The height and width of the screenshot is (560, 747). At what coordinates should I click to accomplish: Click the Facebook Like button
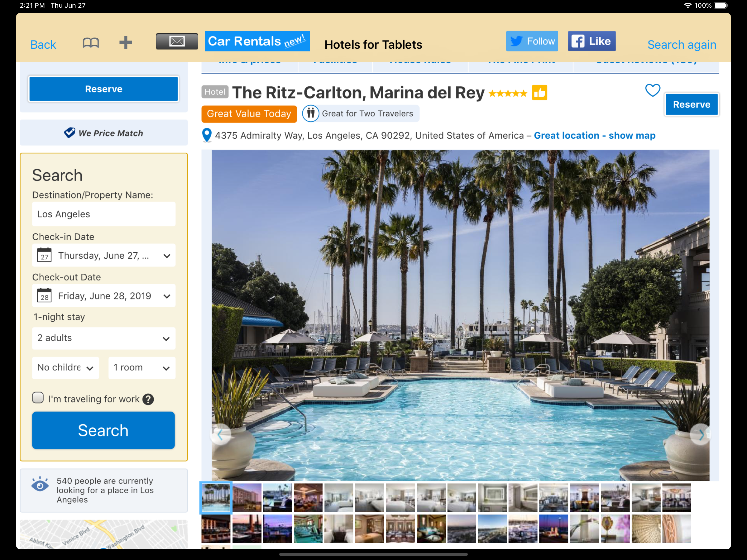[x=592, y=41]
